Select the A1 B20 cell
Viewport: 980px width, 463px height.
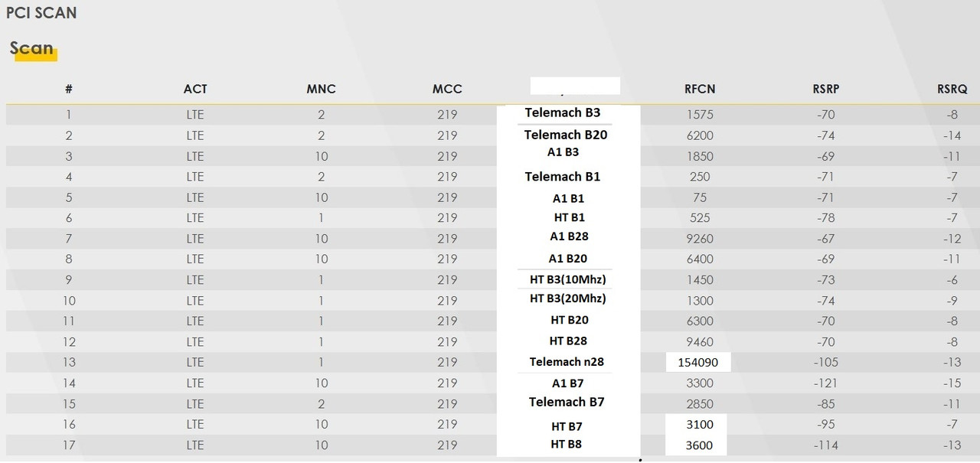click(568, 259)
